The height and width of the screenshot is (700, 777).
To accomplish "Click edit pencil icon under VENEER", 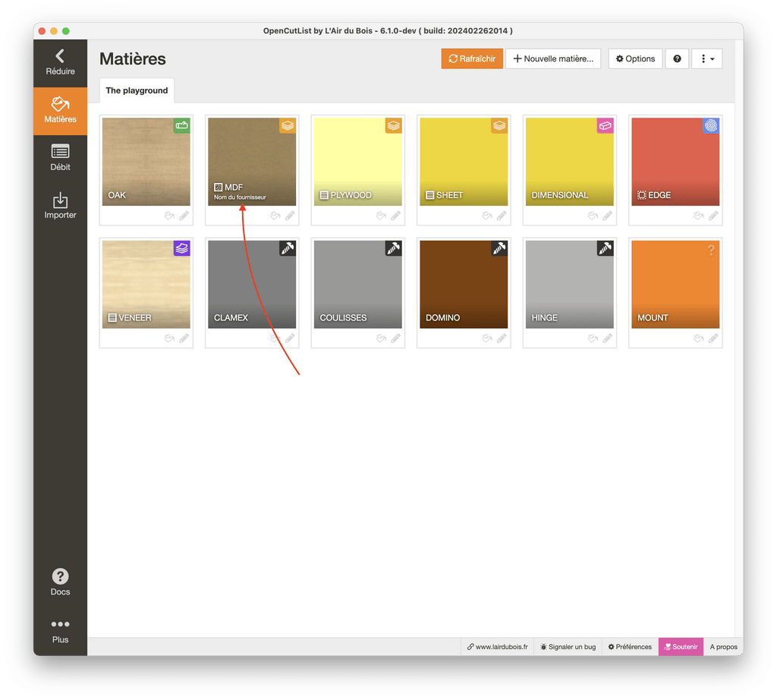I will 184,339.
